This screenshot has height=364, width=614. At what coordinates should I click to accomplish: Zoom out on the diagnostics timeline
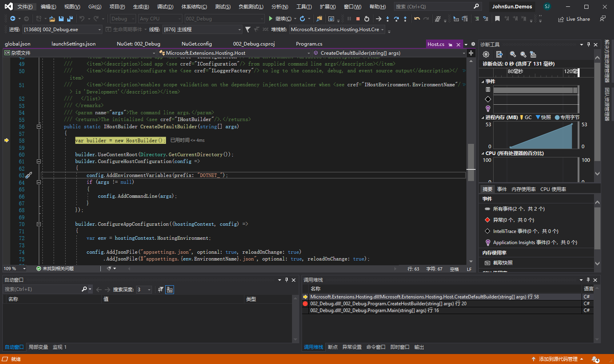pyautogui.click(x=523, y=54)
